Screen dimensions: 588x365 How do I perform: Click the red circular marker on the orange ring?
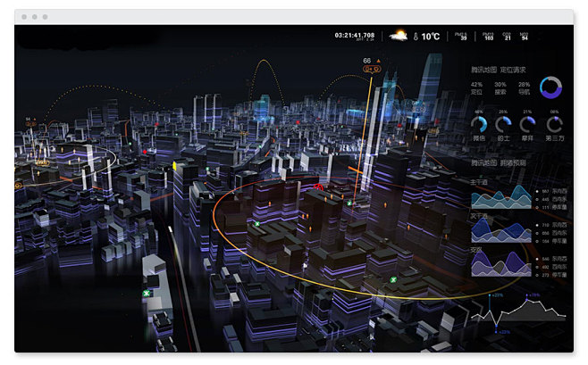pos(318,187)
